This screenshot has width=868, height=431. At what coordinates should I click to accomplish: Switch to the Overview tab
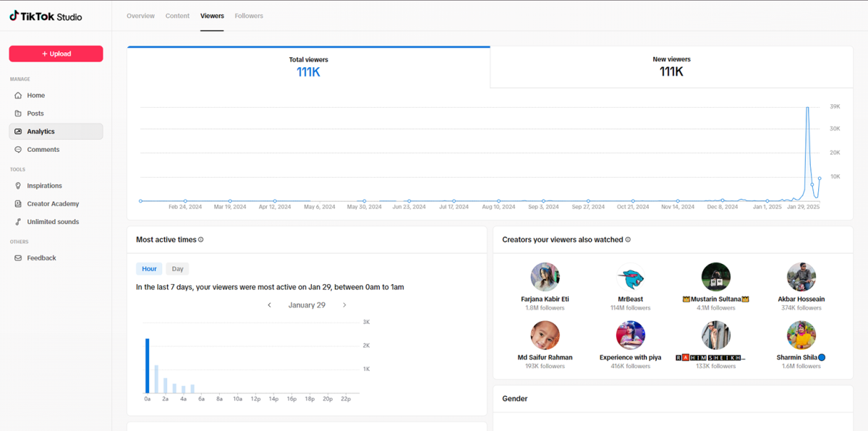[140, 16]
